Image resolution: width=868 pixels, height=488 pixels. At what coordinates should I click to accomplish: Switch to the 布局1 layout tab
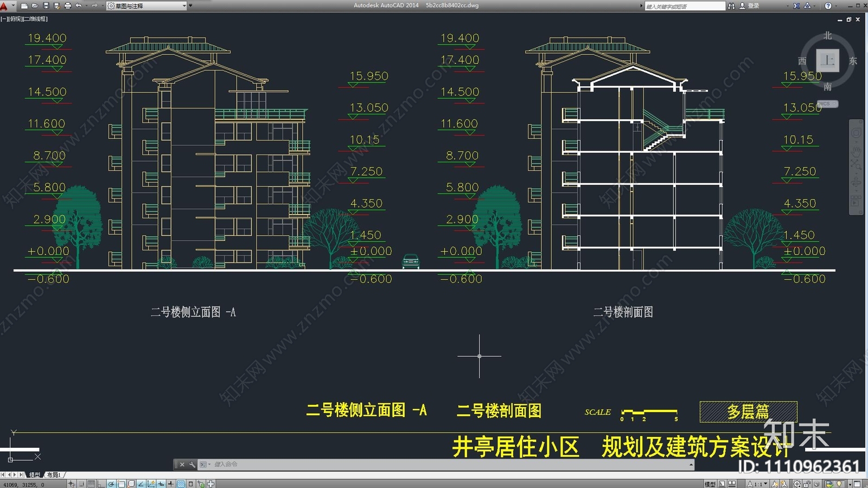[54, 474]
